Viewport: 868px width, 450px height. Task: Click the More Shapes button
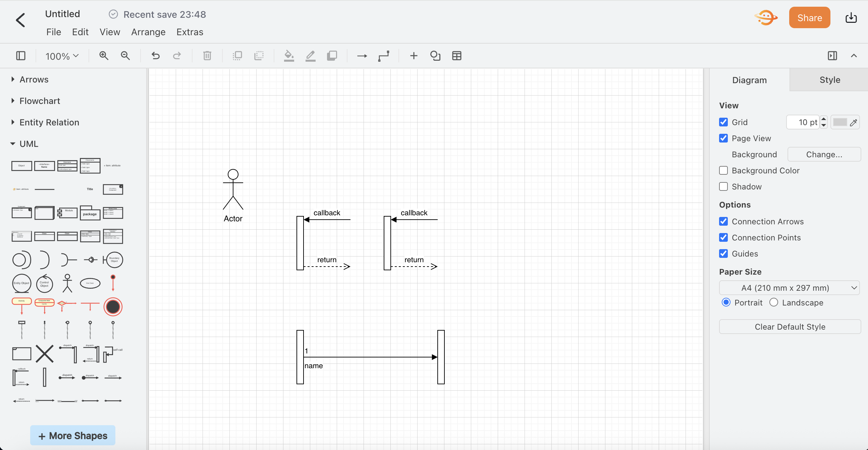73,436
